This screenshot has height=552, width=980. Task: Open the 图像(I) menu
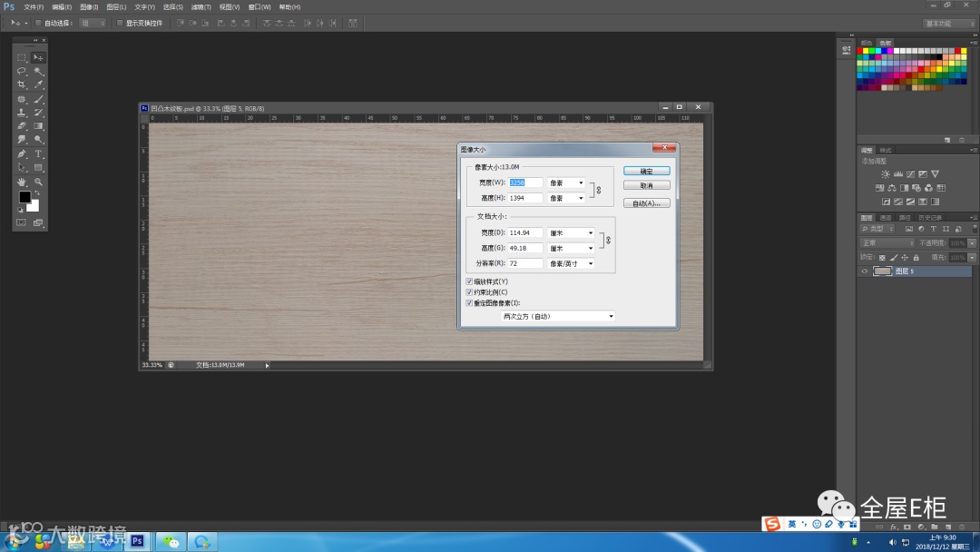point(89,6)
